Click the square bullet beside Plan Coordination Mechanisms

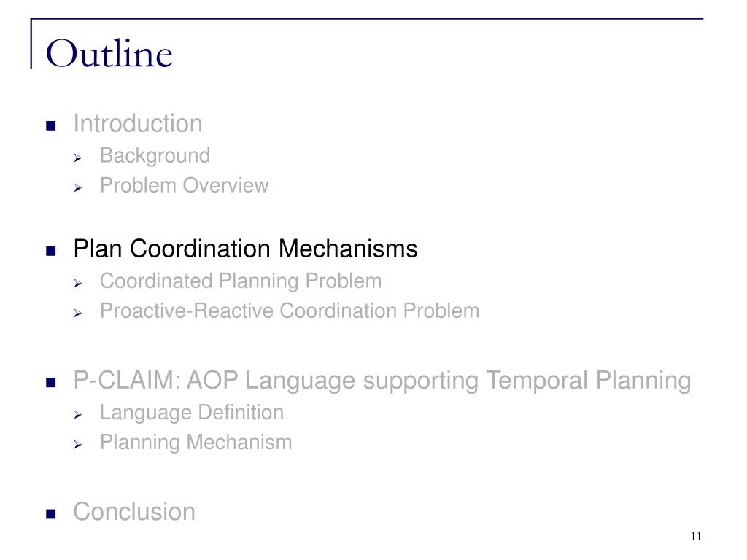coord(50,251)
